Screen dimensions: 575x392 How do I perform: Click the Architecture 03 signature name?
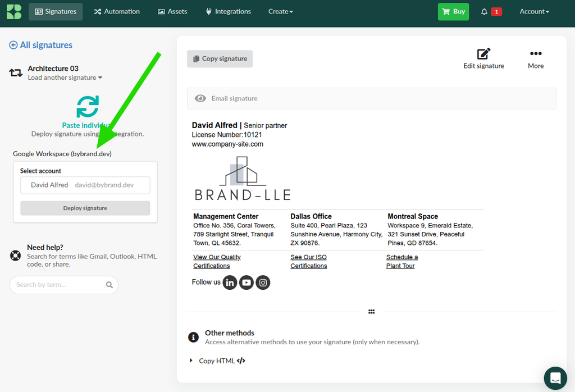[x=53, y=69]
